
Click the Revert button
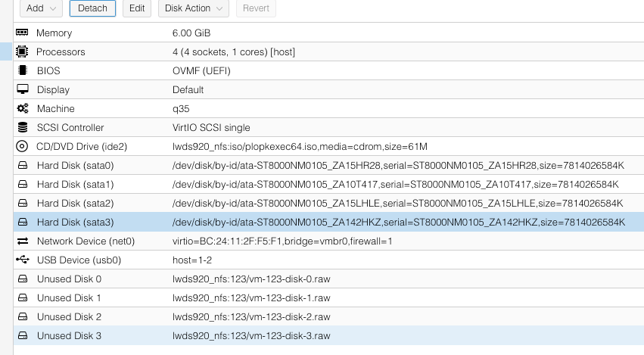point(256,8)
